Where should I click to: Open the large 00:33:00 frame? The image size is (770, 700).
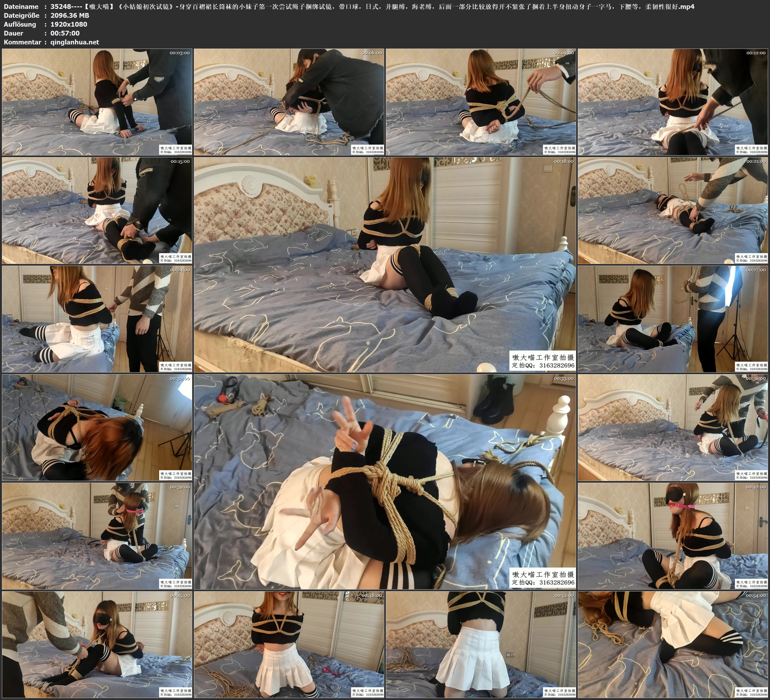tap(385, 481)
